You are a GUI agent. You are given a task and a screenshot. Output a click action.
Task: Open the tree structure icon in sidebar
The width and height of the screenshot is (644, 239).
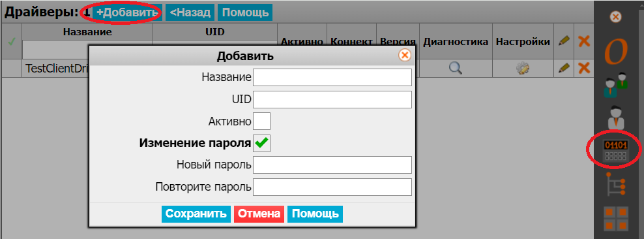616,184
